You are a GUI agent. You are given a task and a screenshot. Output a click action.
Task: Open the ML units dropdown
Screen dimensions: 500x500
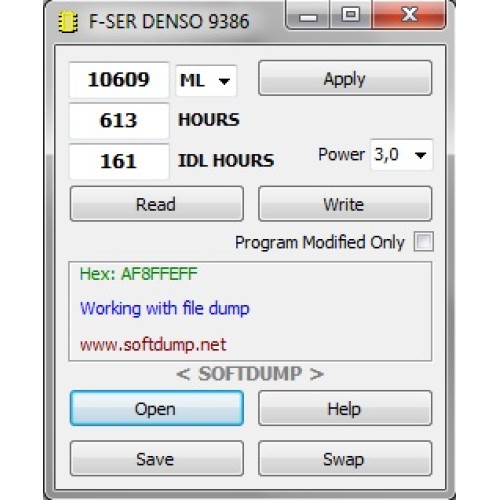pyautogui.click(x=206, y=81)
